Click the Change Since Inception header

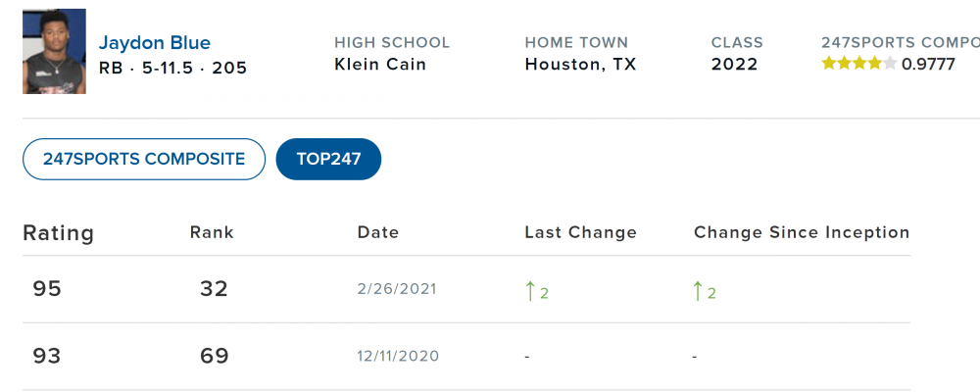802,232
